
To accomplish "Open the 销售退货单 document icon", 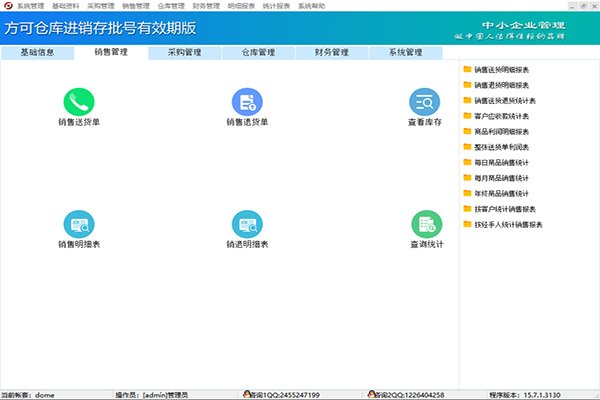I will pyautogui.click(x=247, y=102).
